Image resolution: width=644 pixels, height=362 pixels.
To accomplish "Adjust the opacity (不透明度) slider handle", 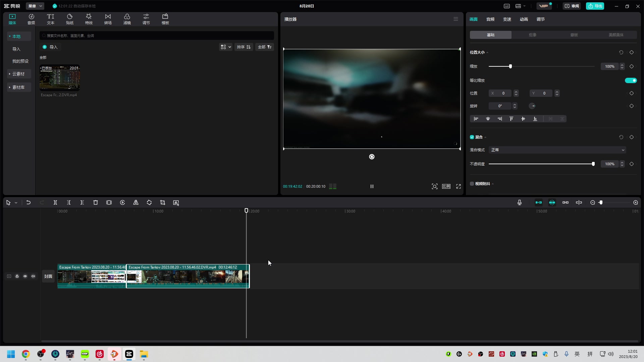I will point(593,164).
